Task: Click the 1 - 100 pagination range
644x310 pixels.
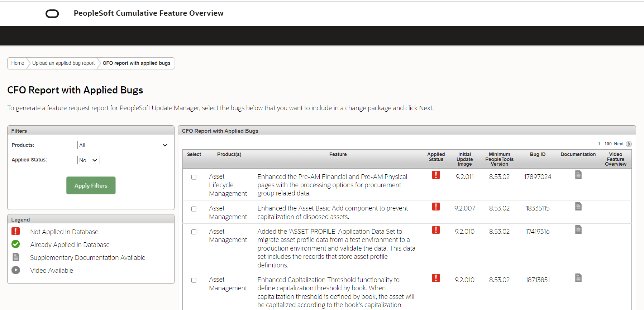Action: point(605,144)
